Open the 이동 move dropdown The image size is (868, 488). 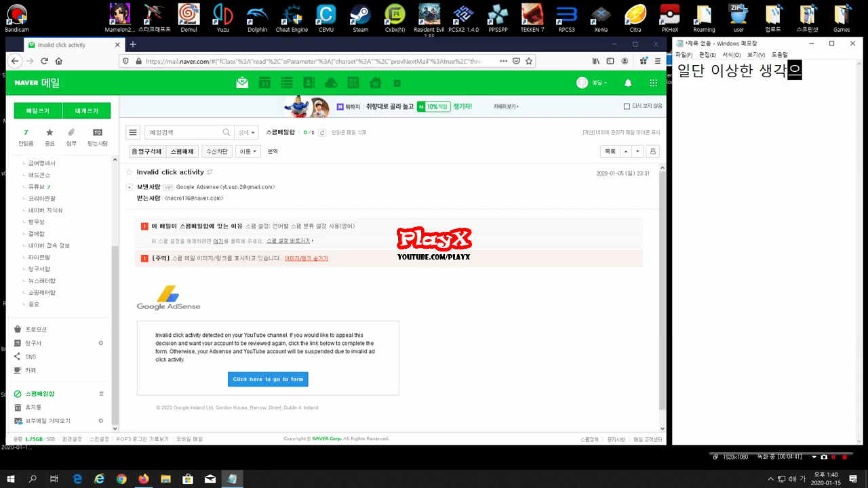[x=248, y=152]
